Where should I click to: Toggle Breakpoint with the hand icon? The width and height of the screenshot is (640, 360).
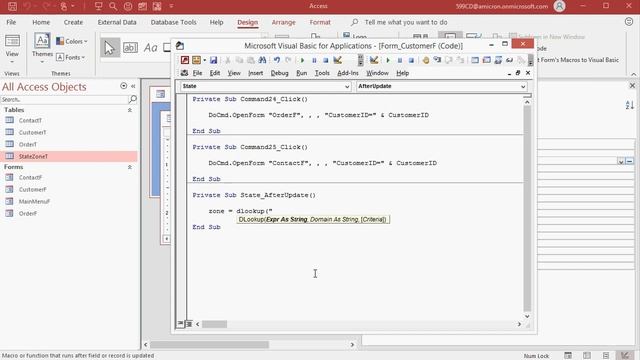(x=425, y=60)
